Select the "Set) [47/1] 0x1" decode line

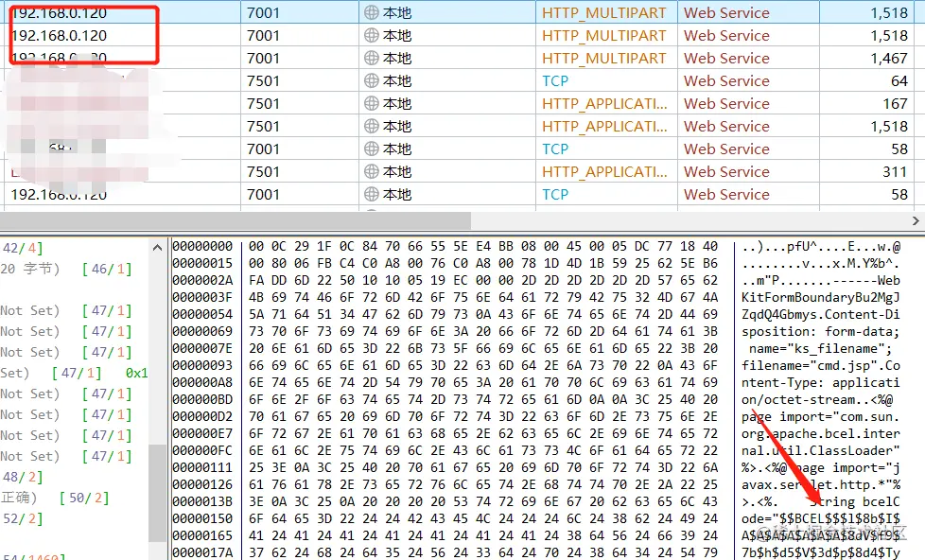tap(74, 373)
